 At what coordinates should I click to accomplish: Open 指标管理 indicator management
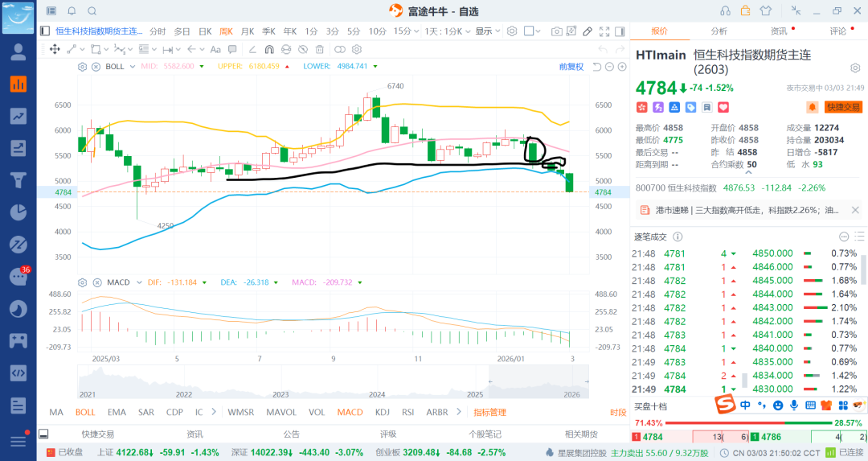[x=490, y=412]
